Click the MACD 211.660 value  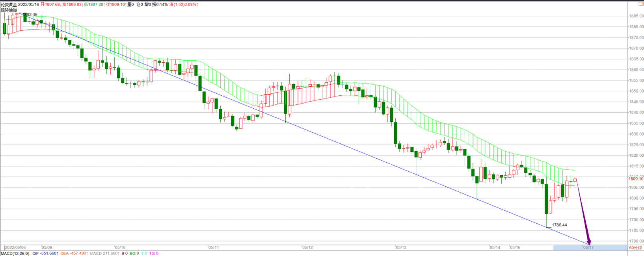105,253
